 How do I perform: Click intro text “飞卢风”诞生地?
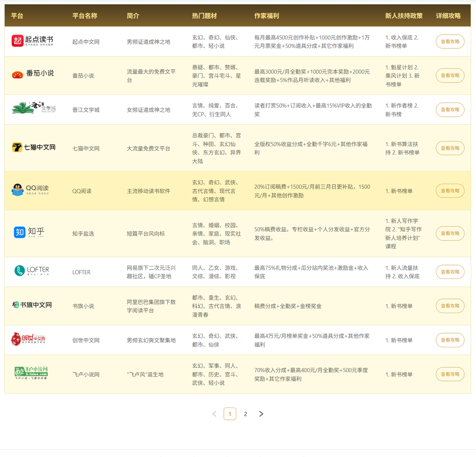(145, 374)
